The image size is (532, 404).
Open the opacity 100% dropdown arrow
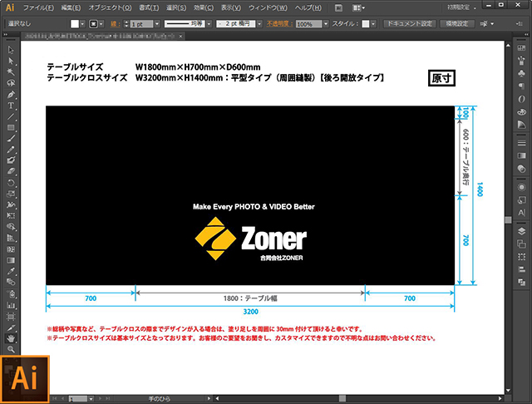[326, 24]
